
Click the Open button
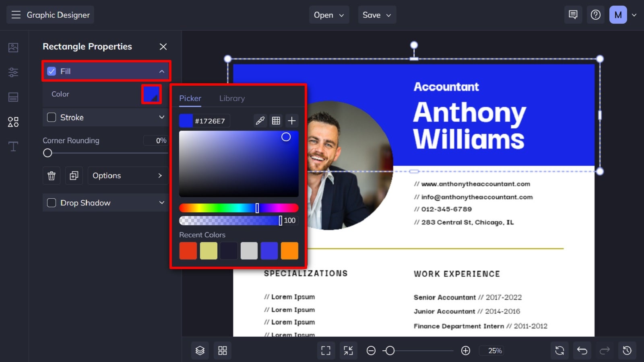[x=329, y=15]
